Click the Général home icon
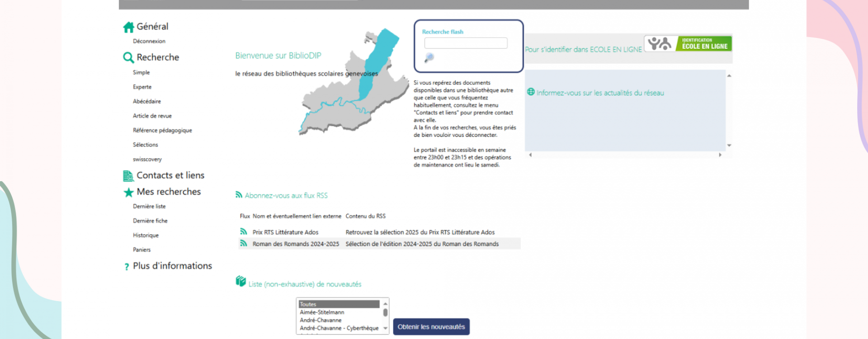Screen dimensions: 868x339 coord(128,27)
